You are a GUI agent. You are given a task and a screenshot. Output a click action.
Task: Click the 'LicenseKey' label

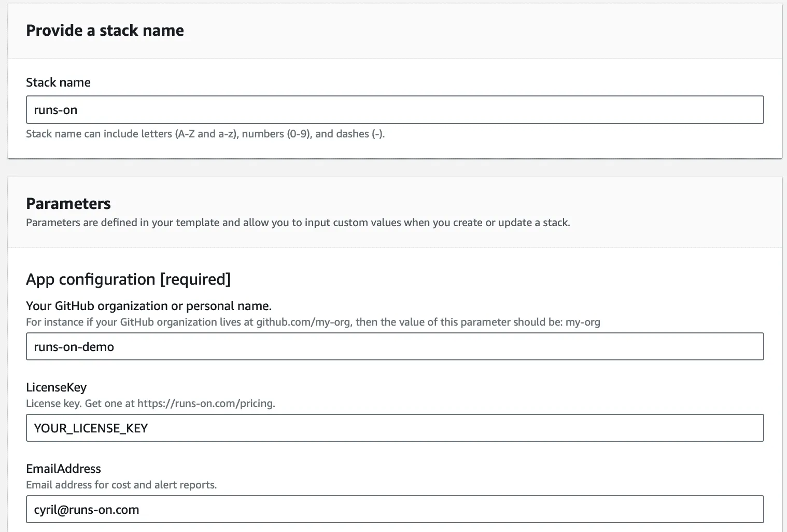56,387
